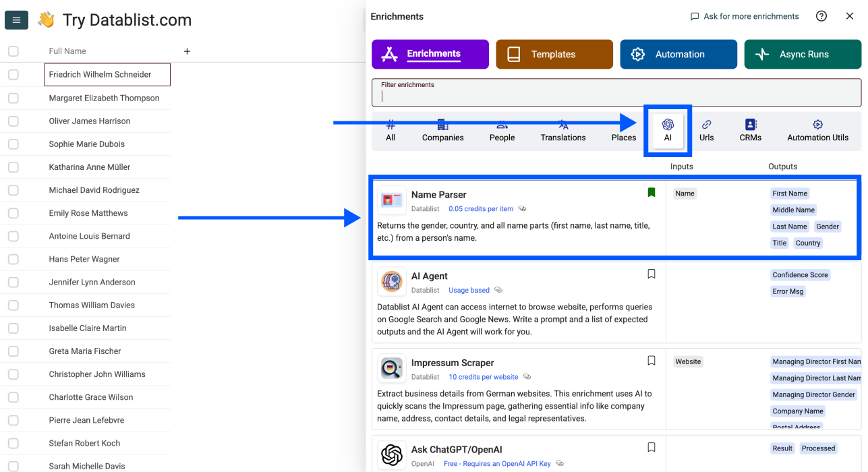868x472 pixels.
Task: Show the Companies enrichment category
Action: coord(442,131)
